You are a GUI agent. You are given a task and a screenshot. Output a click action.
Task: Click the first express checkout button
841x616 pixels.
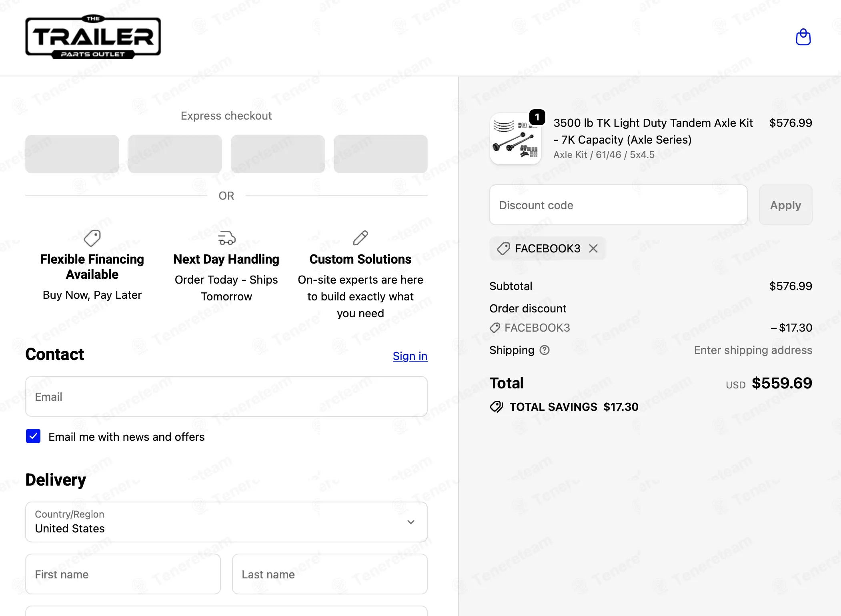click(72, 154)
